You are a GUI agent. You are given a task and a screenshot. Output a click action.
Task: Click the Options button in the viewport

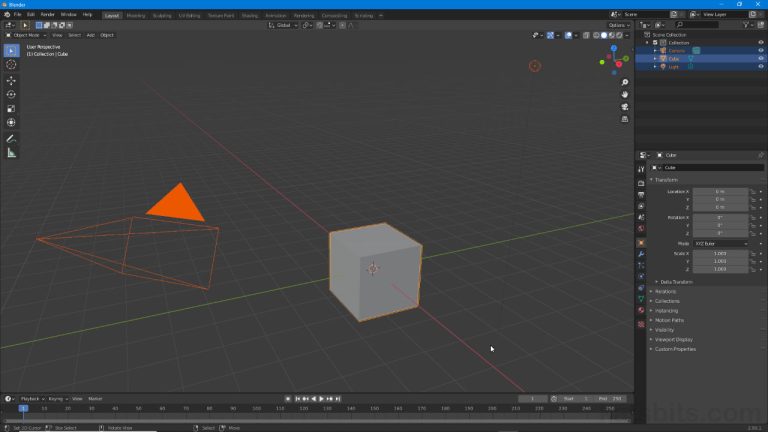617,25
